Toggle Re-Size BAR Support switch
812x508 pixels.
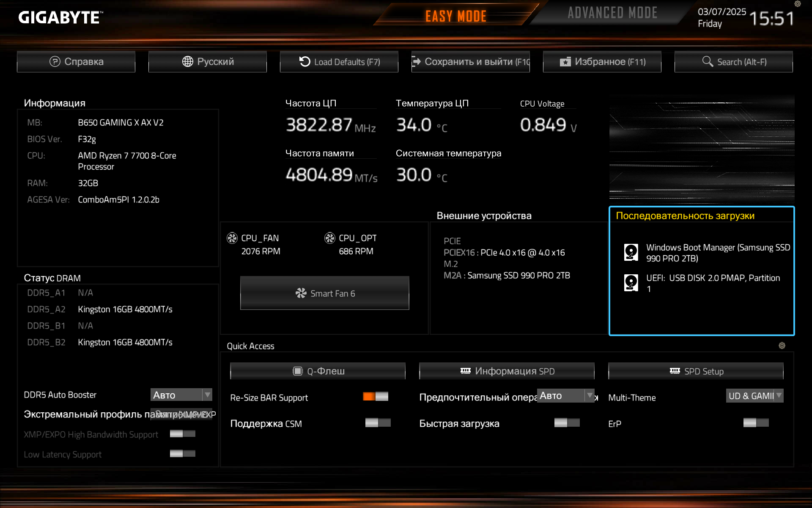tap(376, 397)
